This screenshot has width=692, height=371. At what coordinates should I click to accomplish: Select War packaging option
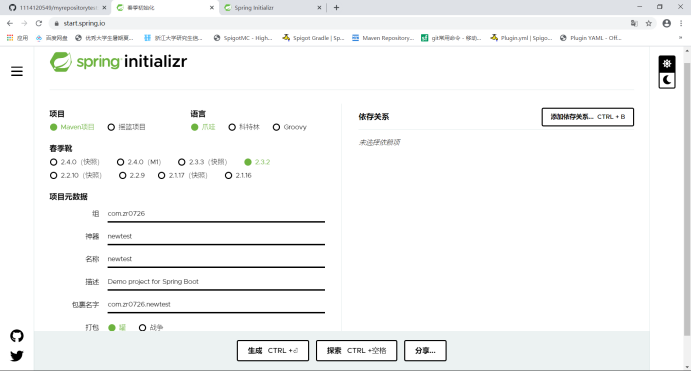151,327
